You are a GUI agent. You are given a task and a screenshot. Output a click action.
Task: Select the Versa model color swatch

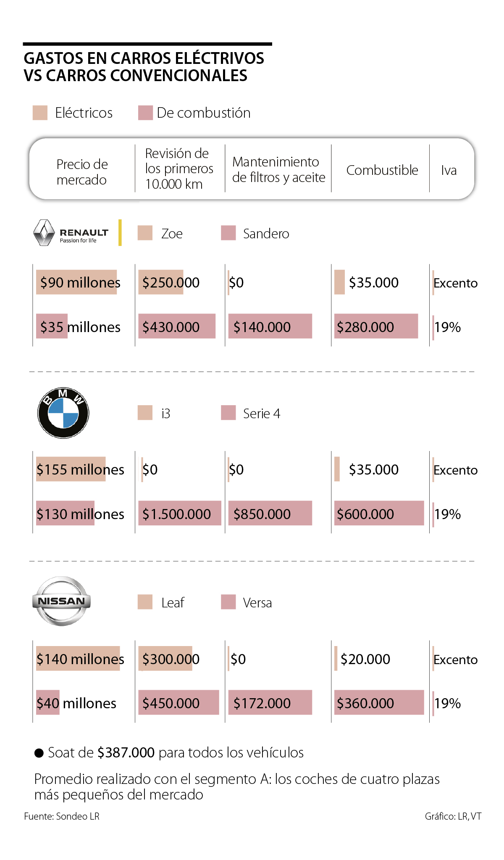[x=228, y=602]
